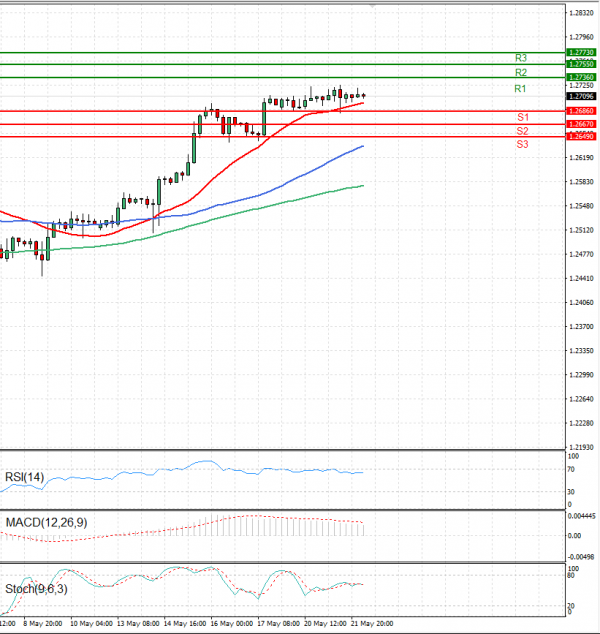Click the end of the green moving average line
The height and width of the screenshot is (634, 600).
click(363, 186)
